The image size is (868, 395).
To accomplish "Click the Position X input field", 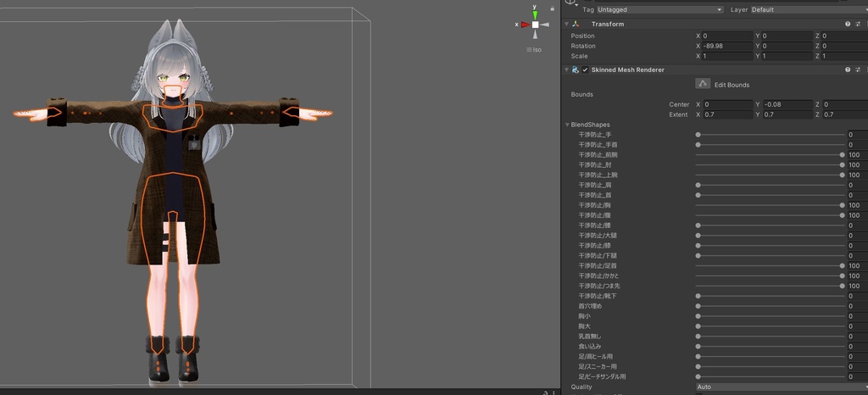I will tap(727, 36).
